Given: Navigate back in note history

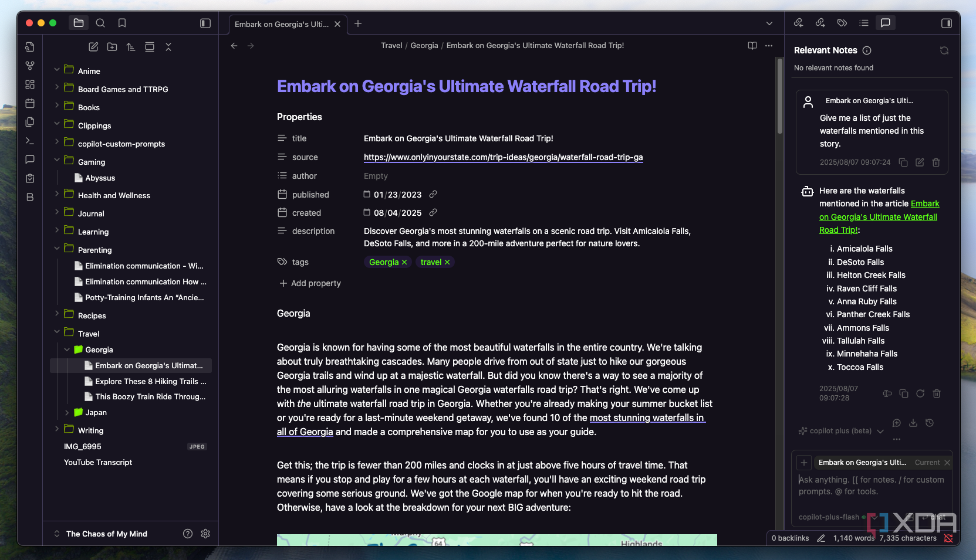Looking at the screenshot, I should (x=234, y=46).
